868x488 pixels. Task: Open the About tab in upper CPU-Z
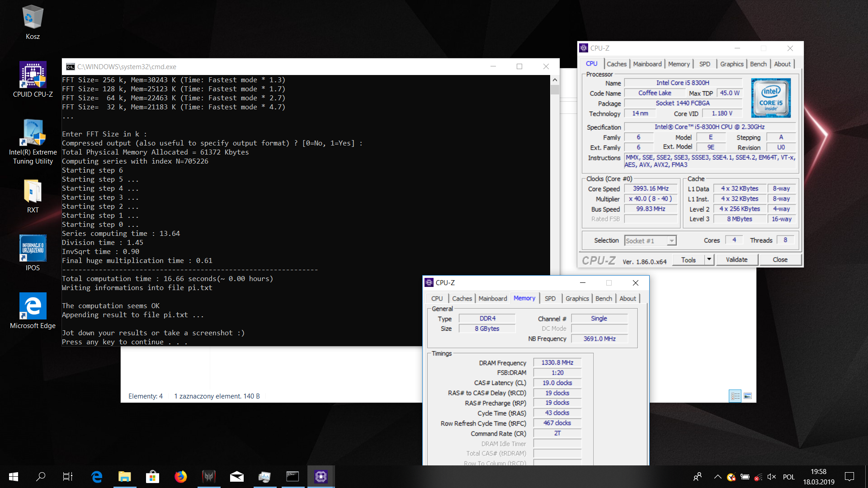782,64
